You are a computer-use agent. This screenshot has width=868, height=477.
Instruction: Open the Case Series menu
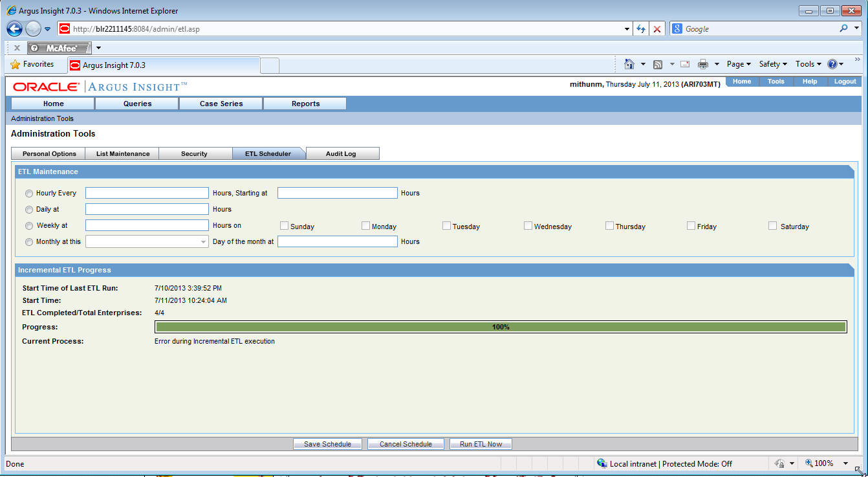click(221, 104)
